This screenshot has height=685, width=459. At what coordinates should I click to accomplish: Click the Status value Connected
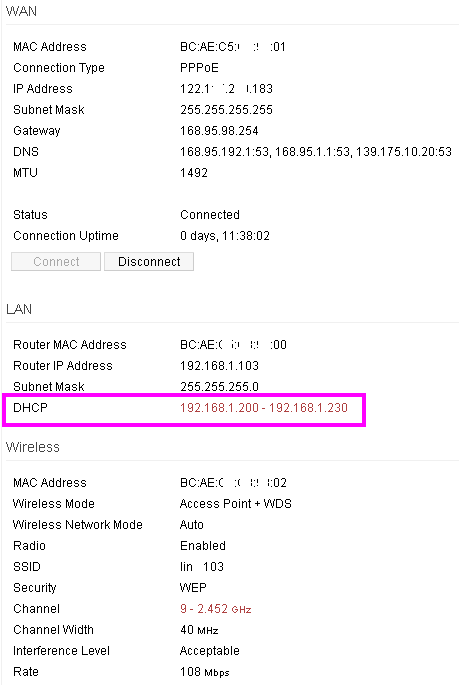tap(210, 214)
